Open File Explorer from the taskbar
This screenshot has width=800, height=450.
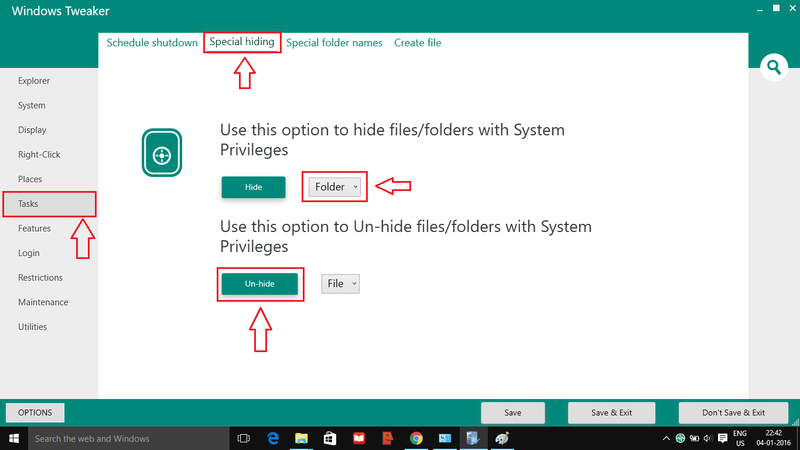pyautogui.click(x=302, y=438)
